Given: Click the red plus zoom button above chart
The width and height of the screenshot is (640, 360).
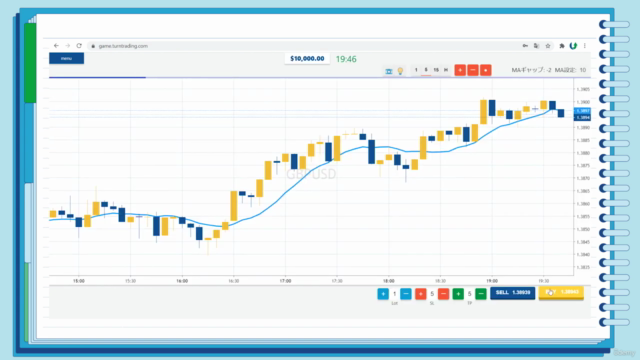Looking at the screenshot, I should tap(460, 70).
